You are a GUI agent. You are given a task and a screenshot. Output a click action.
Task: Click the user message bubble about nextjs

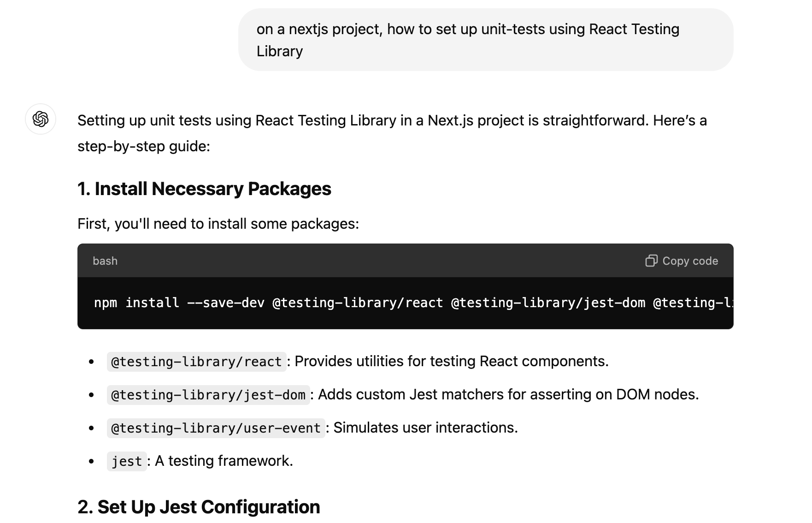[x=486, y=40]
